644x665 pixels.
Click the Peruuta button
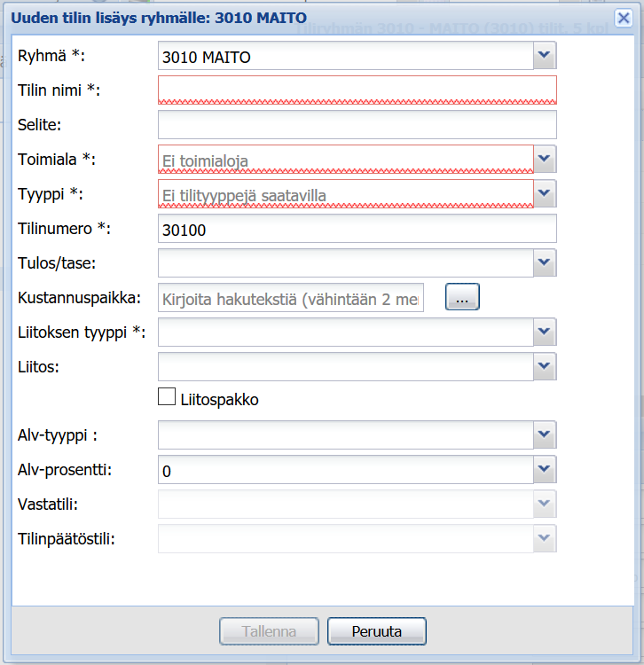click(377, 631)
